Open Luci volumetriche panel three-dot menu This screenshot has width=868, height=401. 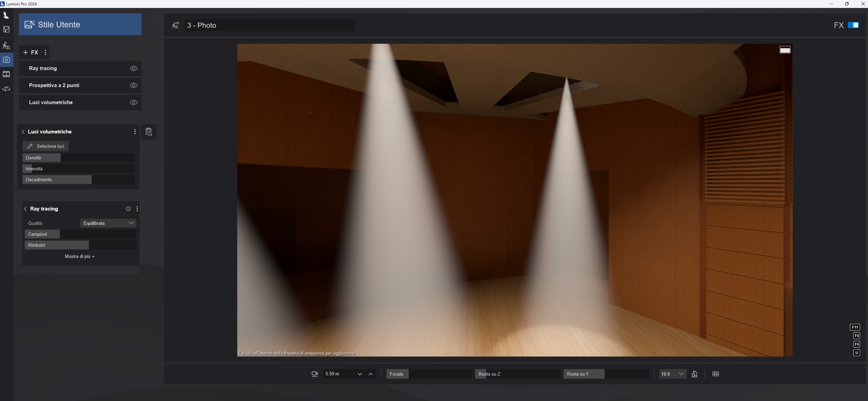click(135, 132)
